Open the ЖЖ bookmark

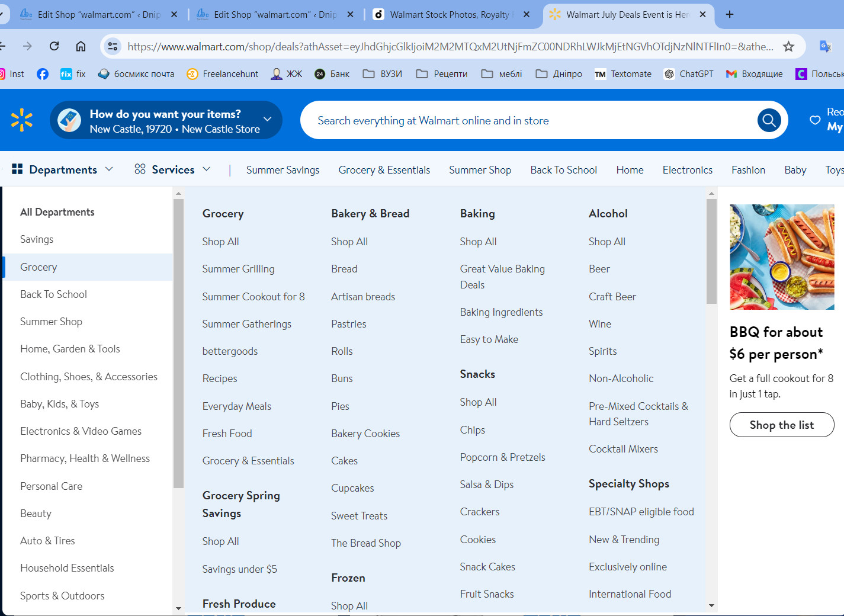(287, 74)
